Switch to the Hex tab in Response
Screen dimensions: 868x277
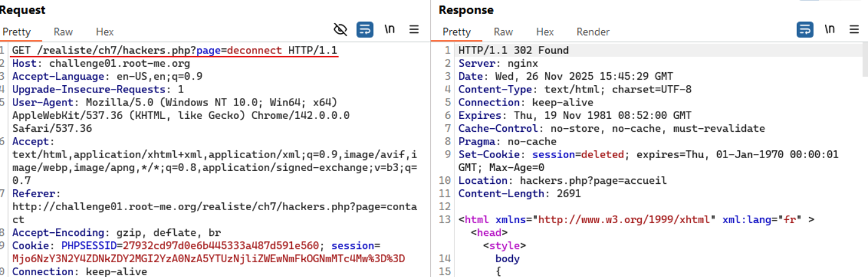[x=544, y=32]
